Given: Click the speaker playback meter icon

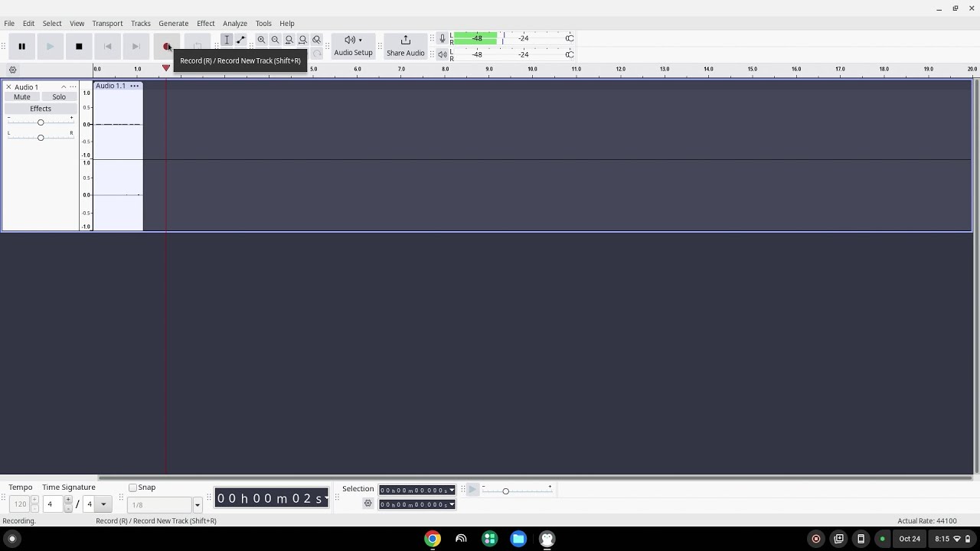Looking at the screenshot, I should (442, 54).
